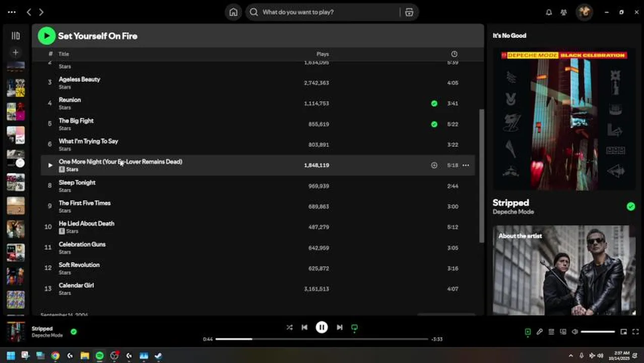The width and height of the screenshot is (644, 363).
Task: Remove Stripped from Liked Songs in player bar
Action: click(74, 332)
